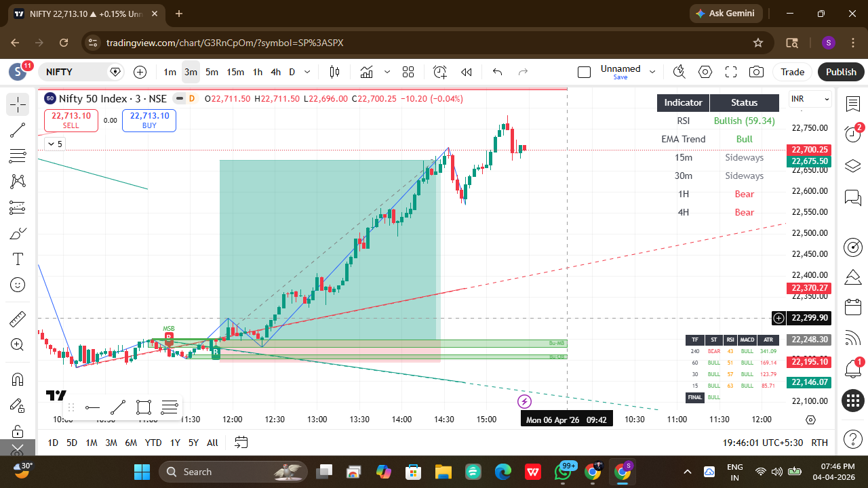Click the 22,713.10 SELL button
The height and width of the screenshot is (488, 868).
pyautogui.click(x=71, y=121)
